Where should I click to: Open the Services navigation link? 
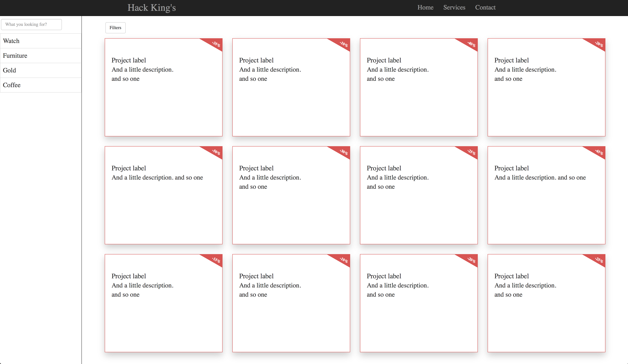(454, 8)
